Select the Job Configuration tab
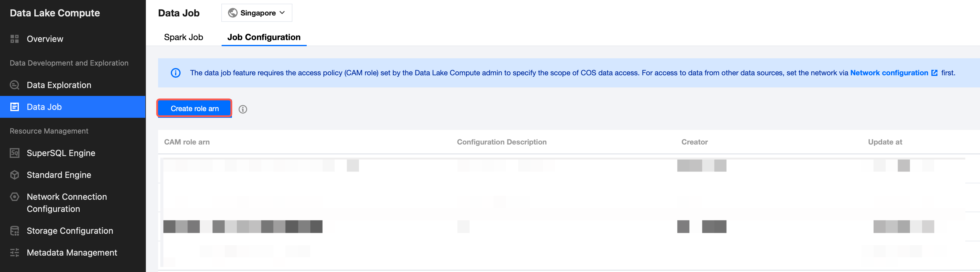The image size is (980, 272). coord(264,37)
